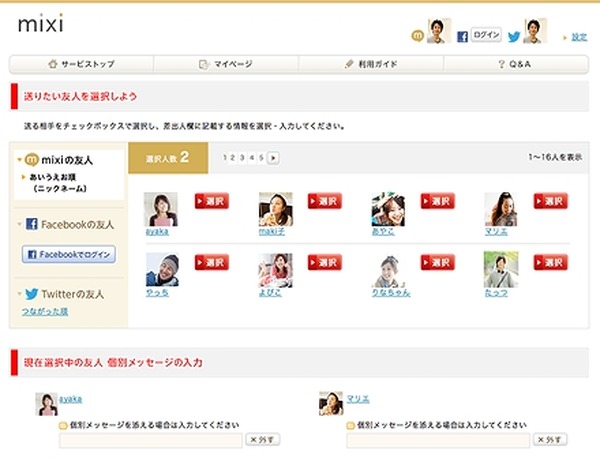Viewport: 600px width, 469px height.
Task: Select friend あやこ with 選択 button
Action: (438, 201)
